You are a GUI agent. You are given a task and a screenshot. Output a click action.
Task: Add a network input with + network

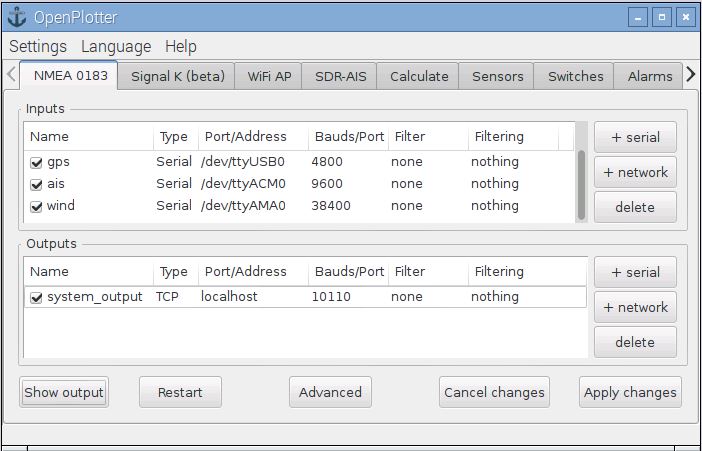[635, 172]
